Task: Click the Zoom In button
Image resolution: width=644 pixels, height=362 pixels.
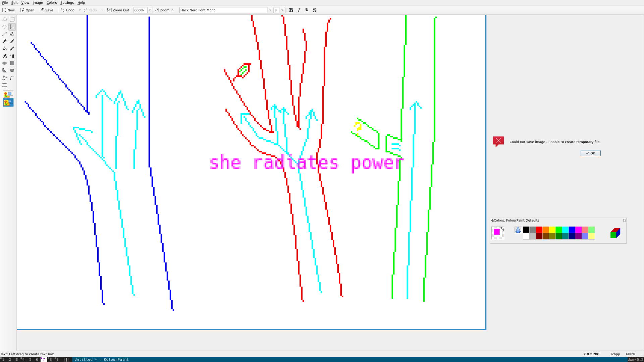Action: tap(164, 10)
